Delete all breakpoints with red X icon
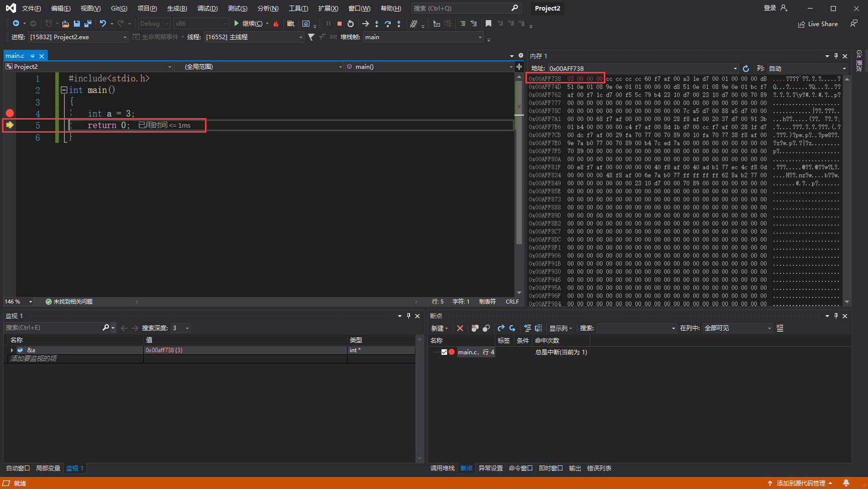868x489 pixels. 460,328
